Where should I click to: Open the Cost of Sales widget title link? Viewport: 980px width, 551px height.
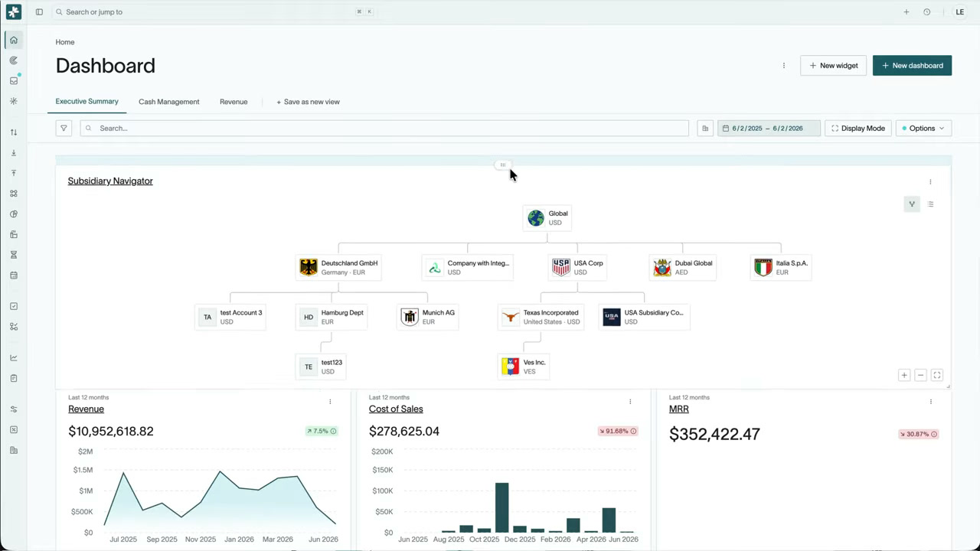(396, 409)
